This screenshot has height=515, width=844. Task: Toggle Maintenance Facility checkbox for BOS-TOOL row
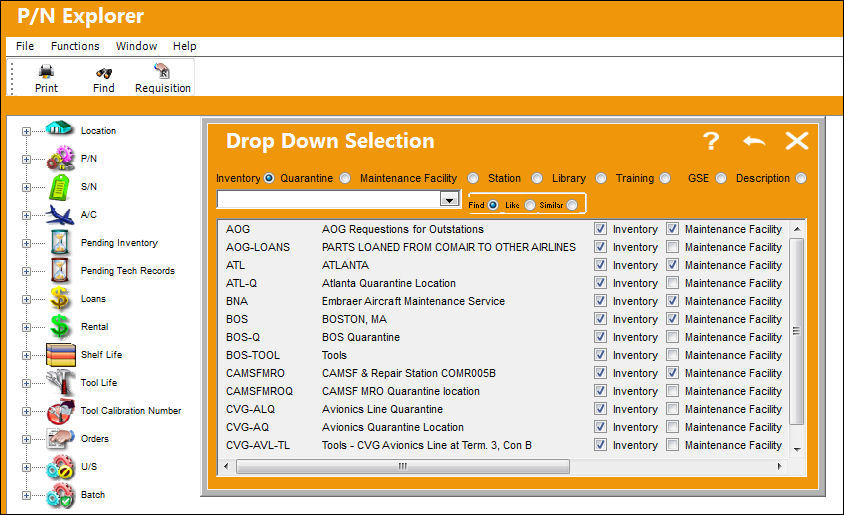point(672,355)
